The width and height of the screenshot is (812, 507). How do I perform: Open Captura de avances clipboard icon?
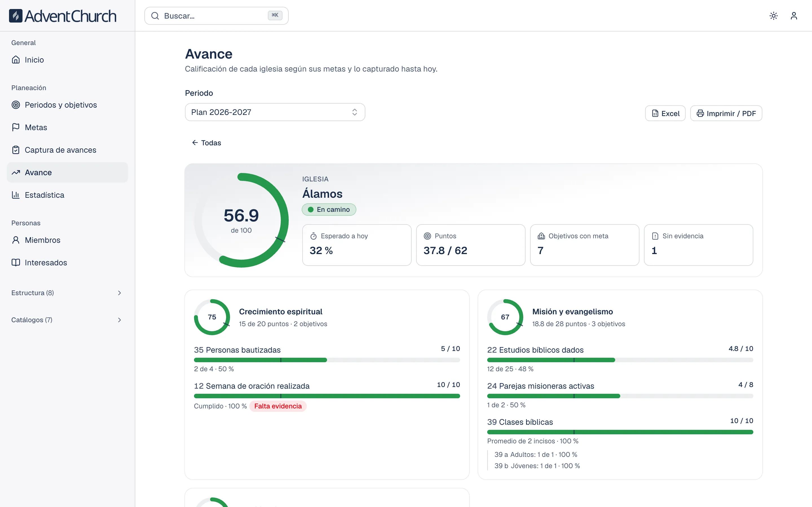pyautogui.click(x=16, y=150)
